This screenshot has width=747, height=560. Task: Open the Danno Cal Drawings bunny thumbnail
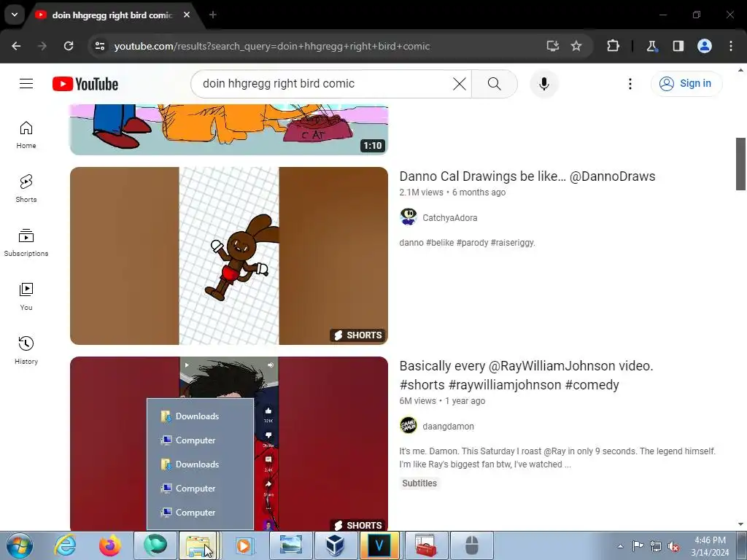[x=228, y=256]
